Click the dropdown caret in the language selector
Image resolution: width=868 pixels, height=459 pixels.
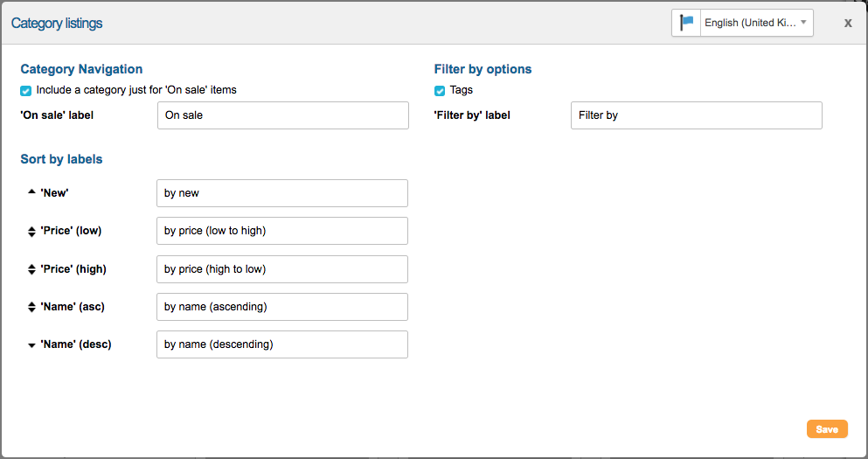803,23
